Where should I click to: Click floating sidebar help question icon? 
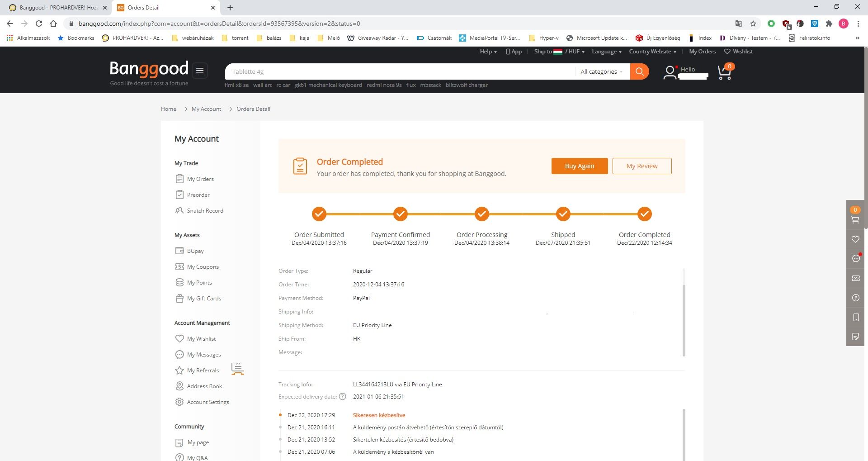pyautogui.click(x=855, y=298)
